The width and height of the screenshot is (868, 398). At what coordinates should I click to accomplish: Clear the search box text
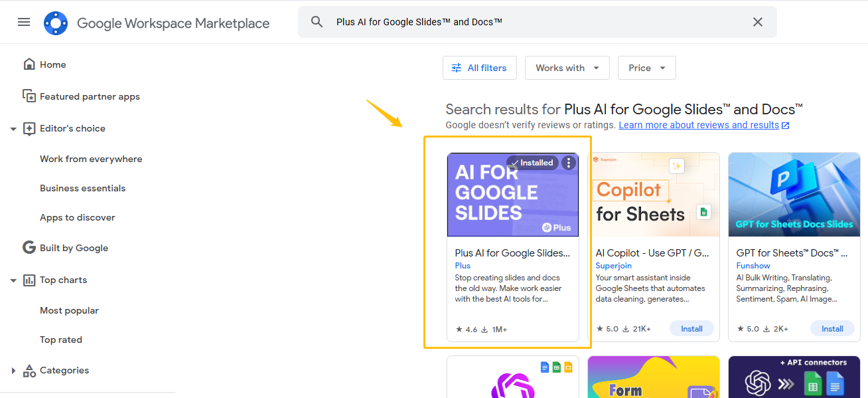tap(758, 22)
